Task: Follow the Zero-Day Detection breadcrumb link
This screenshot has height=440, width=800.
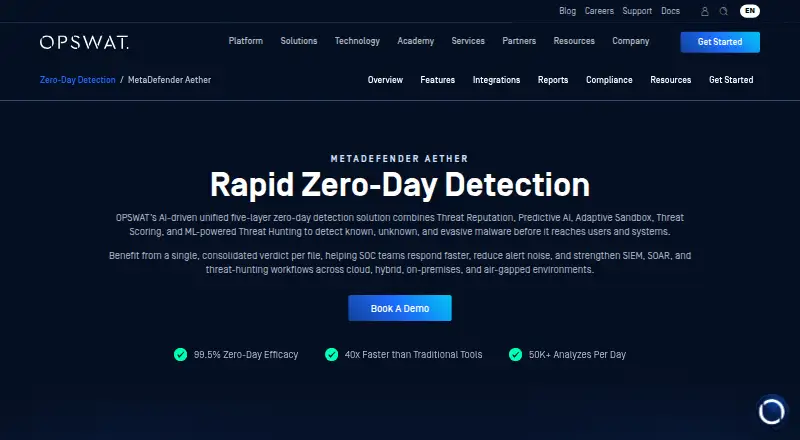Action: [x=78, y=80]
